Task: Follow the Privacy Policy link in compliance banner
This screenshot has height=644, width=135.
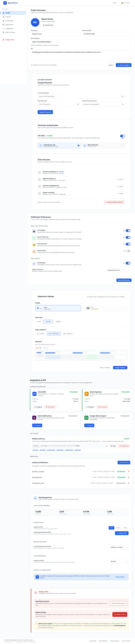Action: (120, 577)
